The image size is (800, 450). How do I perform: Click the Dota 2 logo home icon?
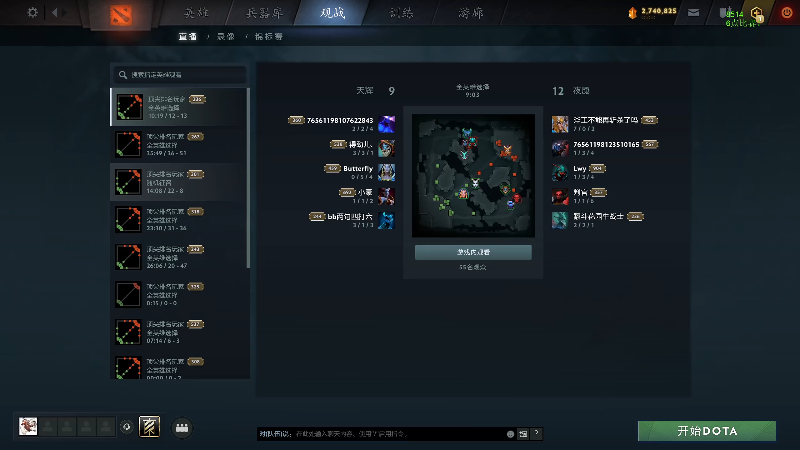121,15
